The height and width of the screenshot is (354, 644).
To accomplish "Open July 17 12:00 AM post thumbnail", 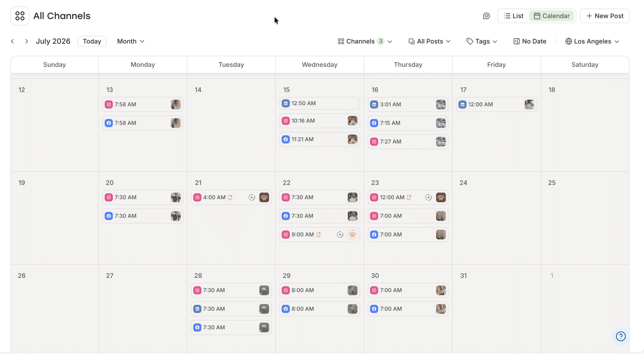I will pyautogui.click(x=529, y=104).
